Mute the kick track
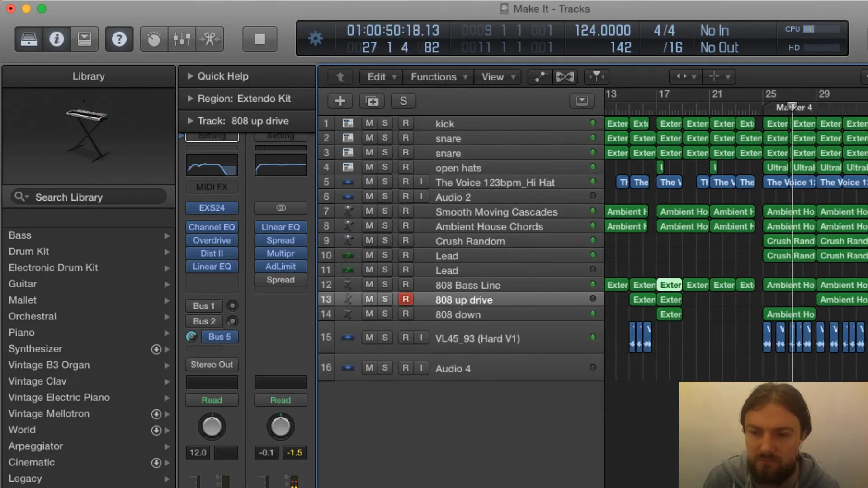The height and width of the screenshot is (488, 868). click(369, 123)
